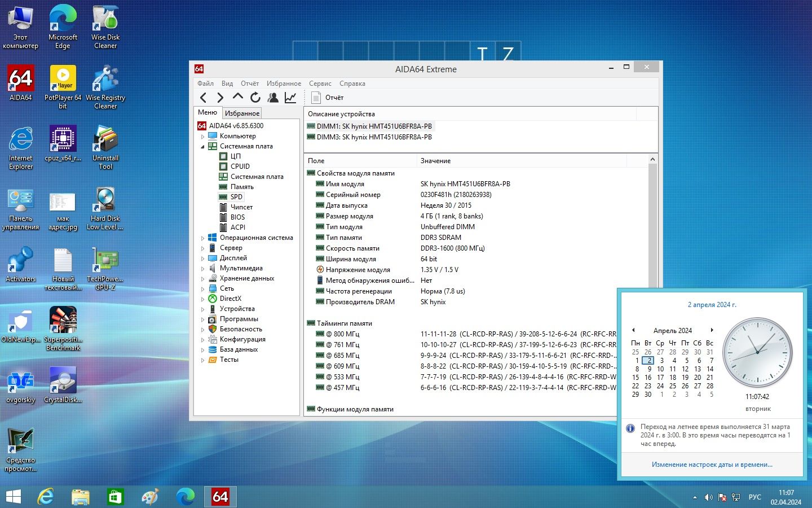
Task: Open the user/manage icon in AIDA64 toolbar
Action: pyautogui.click(x=273, y=98)
